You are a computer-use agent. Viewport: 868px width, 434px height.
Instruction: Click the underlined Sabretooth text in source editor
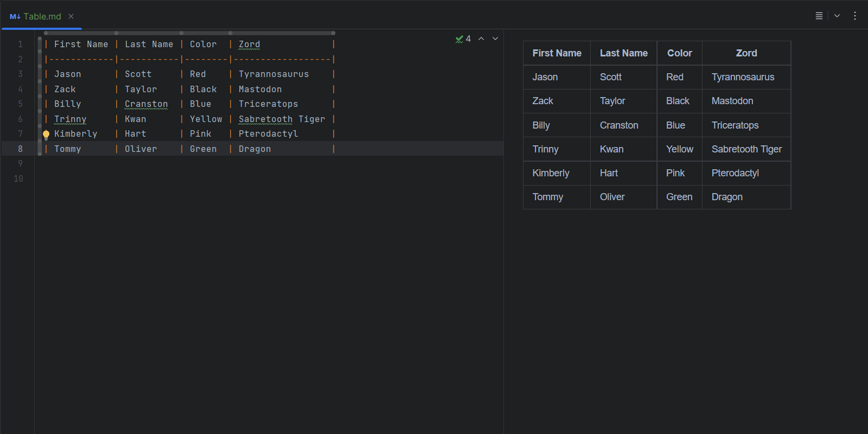point(265,119)
